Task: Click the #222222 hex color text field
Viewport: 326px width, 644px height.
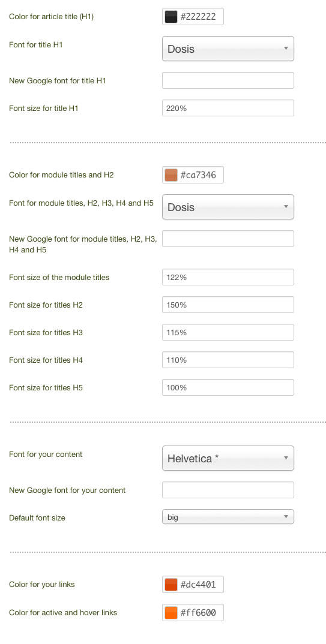Action: [198, 17]
